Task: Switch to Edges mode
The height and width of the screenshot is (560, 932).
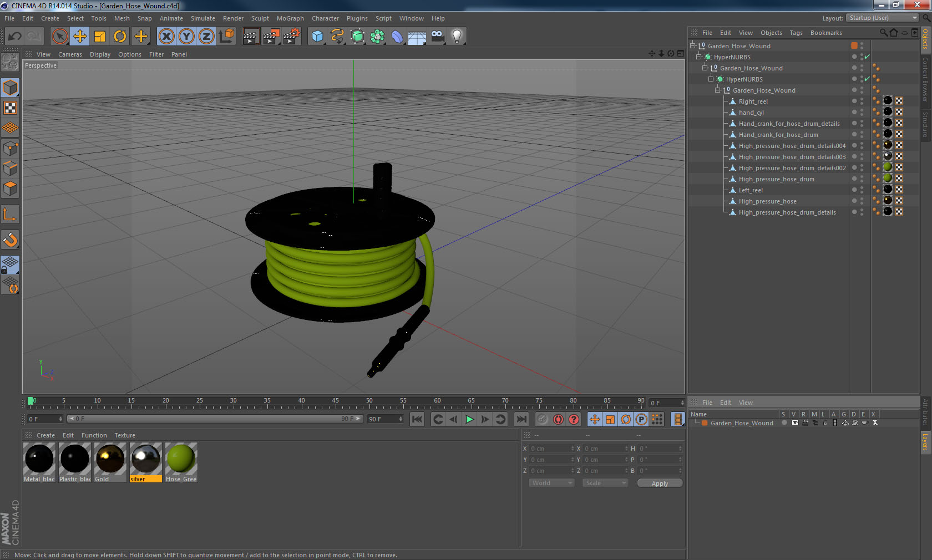Action: tap(10, 169)
